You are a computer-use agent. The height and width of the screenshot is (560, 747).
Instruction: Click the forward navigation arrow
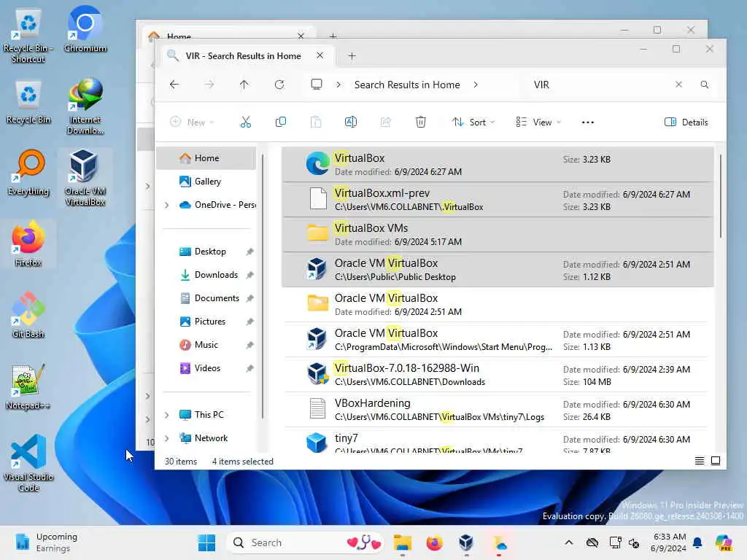pos(209,85)
